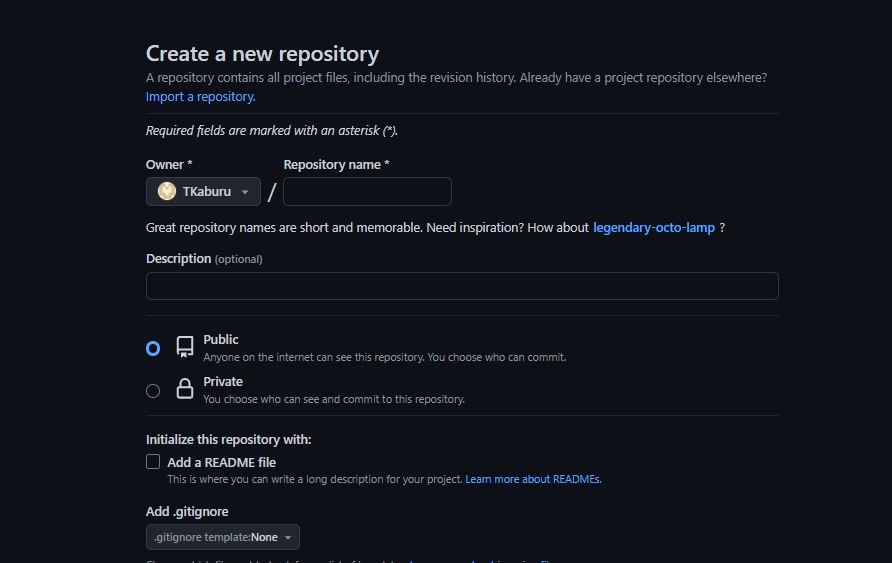
Task: Click the Private lock icon
Action: pos(185,388)
